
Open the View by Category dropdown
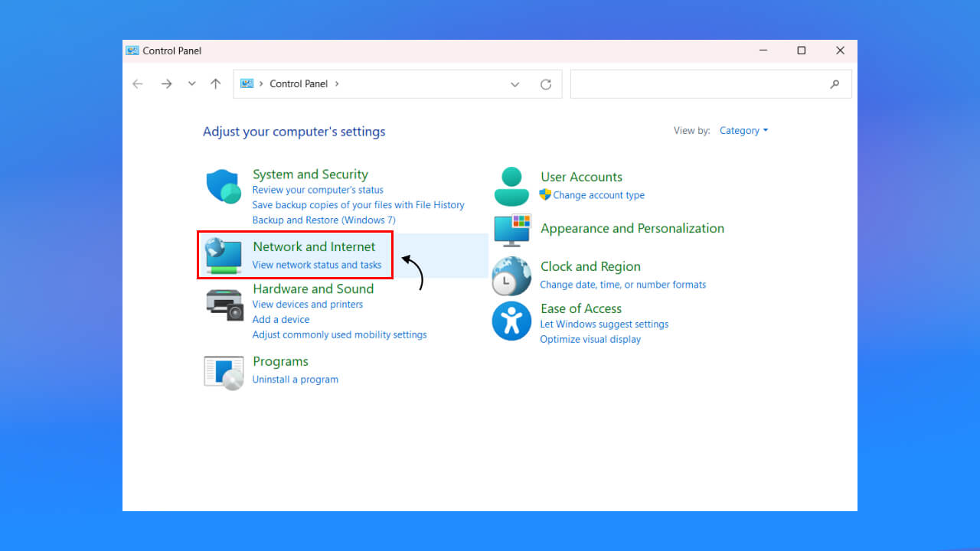tap(743, 131)
